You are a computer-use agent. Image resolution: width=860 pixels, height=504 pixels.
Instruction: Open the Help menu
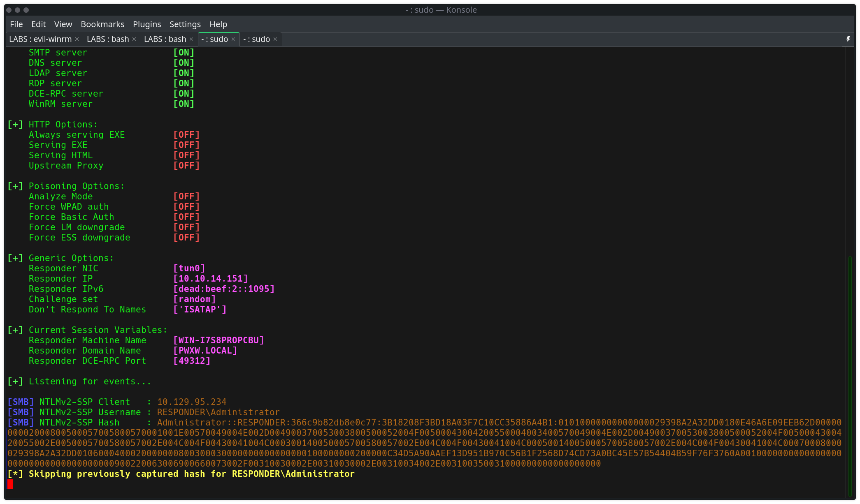218,24
